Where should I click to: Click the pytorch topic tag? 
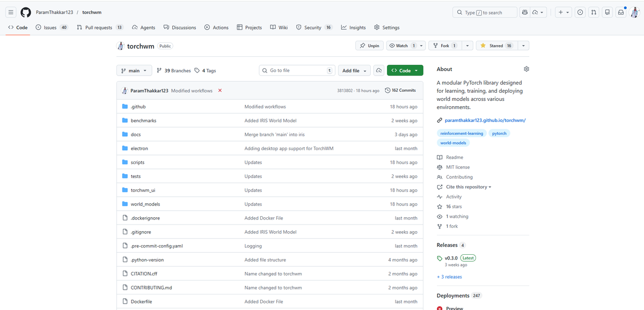pos(499,133)
